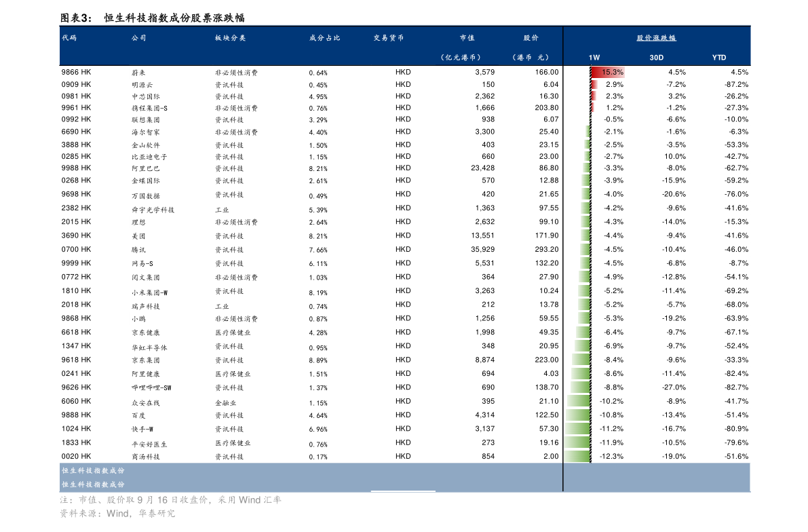
Task: Select the -82.7% YTD value
Action: [736, 387]
